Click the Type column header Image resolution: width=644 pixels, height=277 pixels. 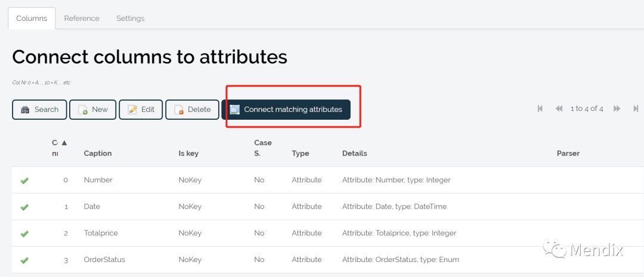(300, 154)
